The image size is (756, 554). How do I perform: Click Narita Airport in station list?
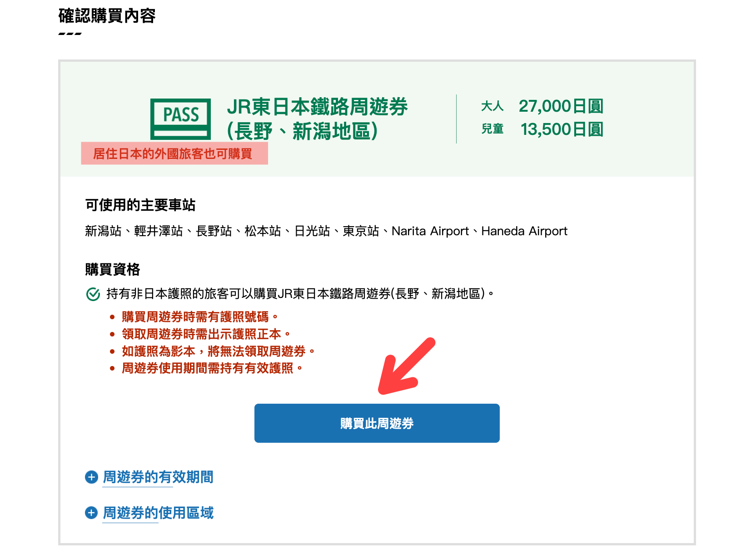pyautogui.click(x=430, y=231)
